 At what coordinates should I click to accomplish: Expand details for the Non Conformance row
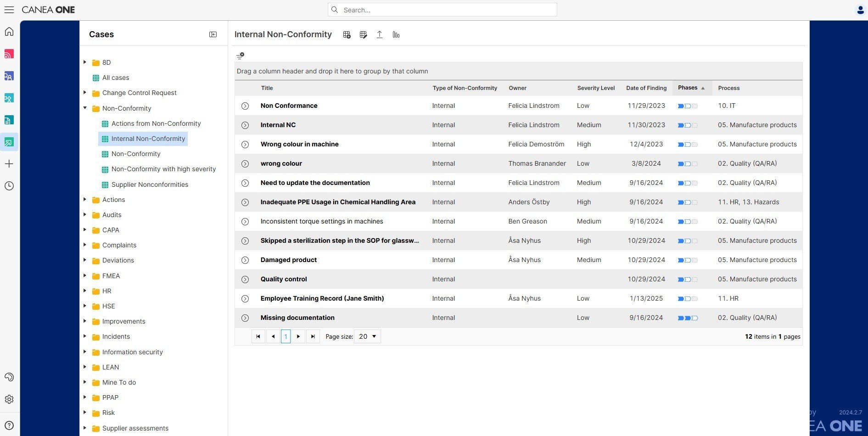245,106
